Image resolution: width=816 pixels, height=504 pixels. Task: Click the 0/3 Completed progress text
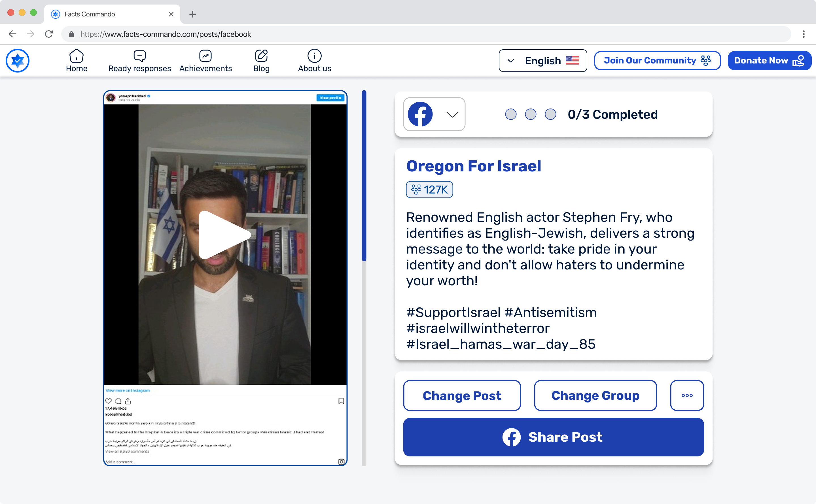(x=612, y=114)
